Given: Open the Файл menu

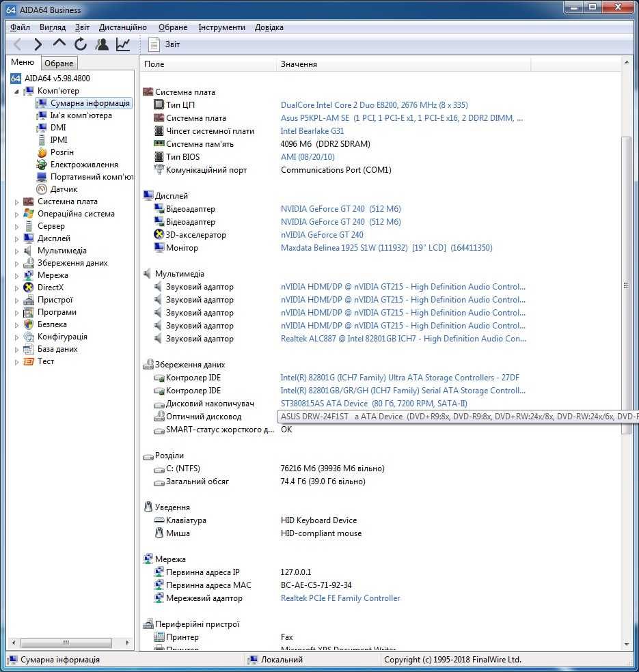Looking at the screenshot, I should click(20, 27).
